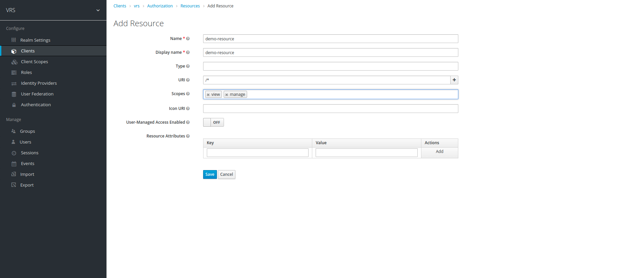The image size is (644, 278).
Task: Open Identity Providers in sidebar
Action: 39,83
